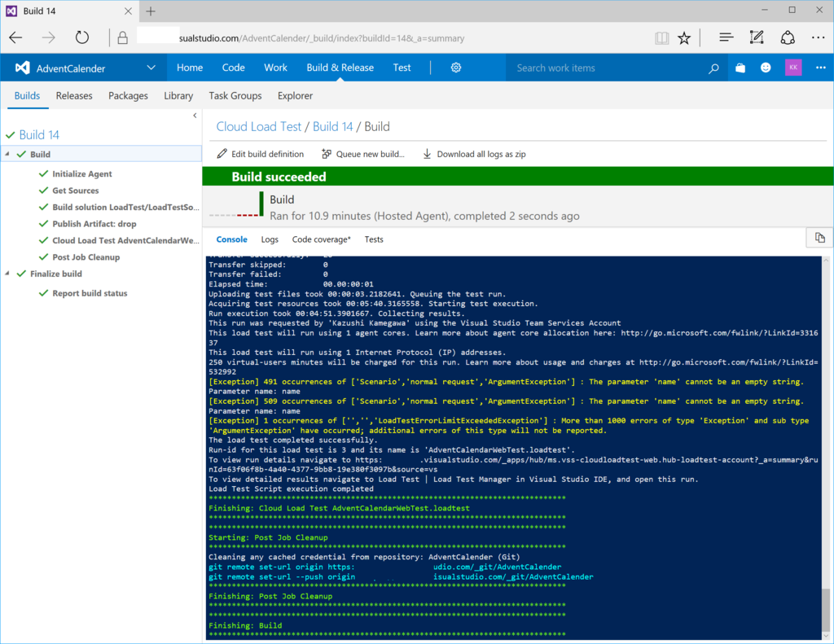Screen dimensions: 834x644
Task: Collapse the left panel with the chevron
Action: pyautogui.click(x=195, y=116)
